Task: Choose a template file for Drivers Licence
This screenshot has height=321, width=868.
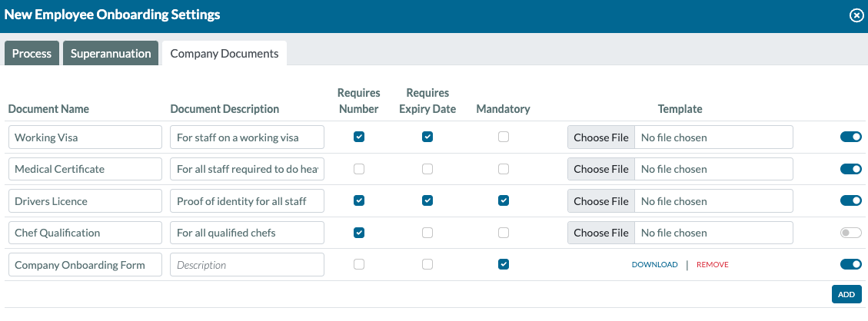Action: [x=601, y=201]
